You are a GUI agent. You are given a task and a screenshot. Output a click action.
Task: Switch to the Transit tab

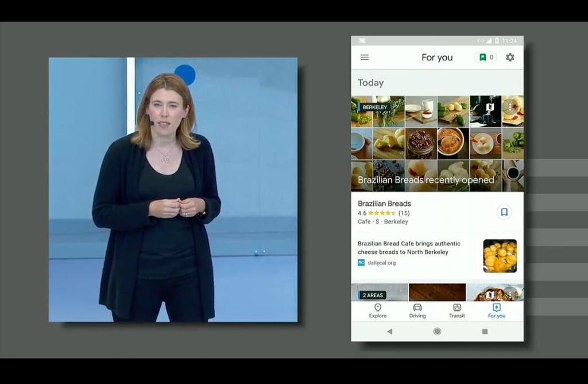point(457,311)
